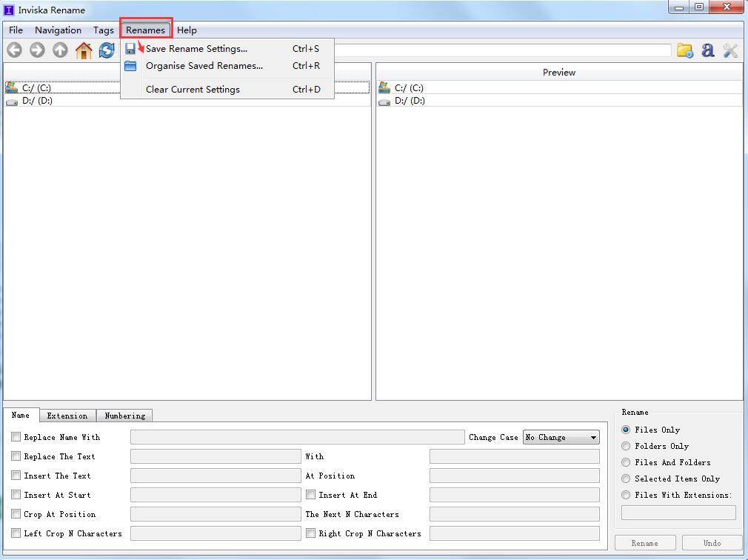The height and width of the screenshot is (560, 748).
Task: Click the With replacement text field
Action: [x=515, y=456]
